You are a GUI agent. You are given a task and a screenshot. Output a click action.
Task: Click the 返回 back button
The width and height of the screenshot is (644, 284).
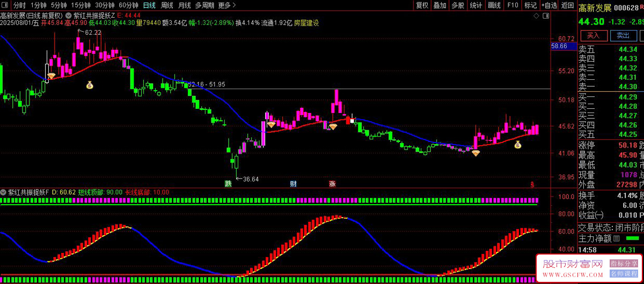coord(567,5)
